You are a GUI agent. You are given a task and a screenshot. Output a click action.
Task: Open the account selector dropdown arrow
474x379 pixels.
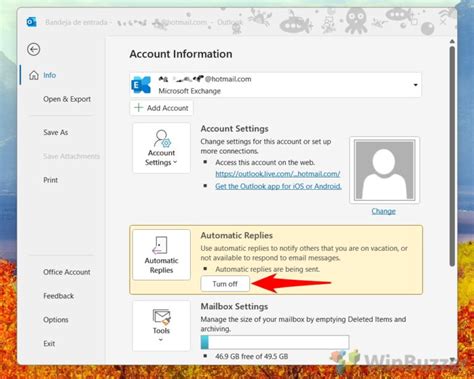(415, 85)
